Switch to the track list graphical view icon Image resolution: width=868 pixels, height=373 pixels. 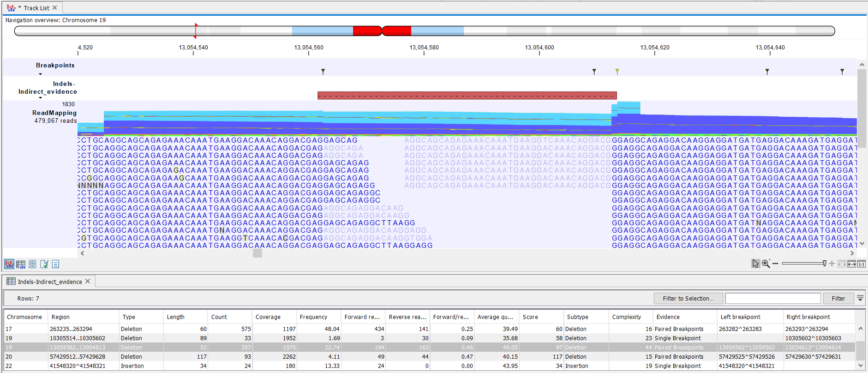[x=9, y=264]
